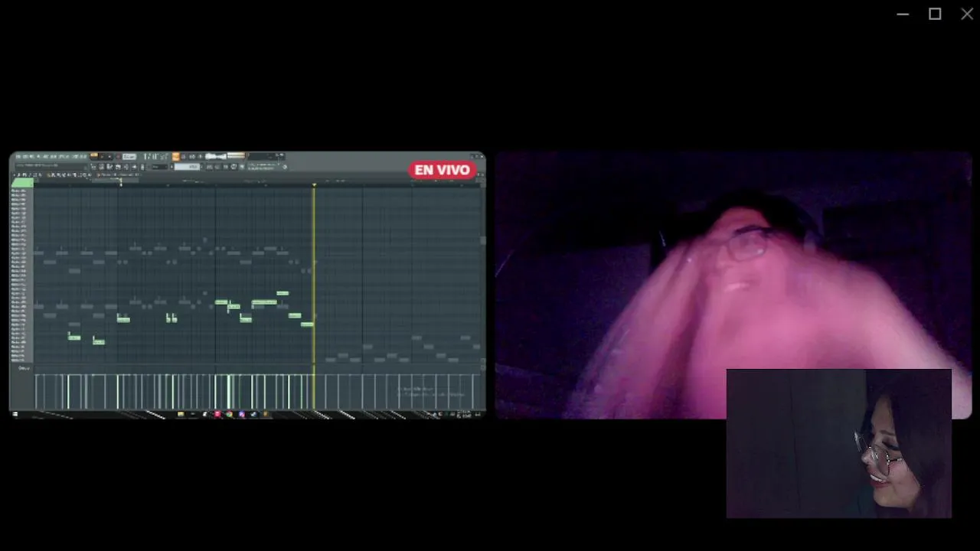Select the longest highlighted green note in piano roll
Image resolution: width=980 pixels, height=551 pixels.
pos(264,302)
